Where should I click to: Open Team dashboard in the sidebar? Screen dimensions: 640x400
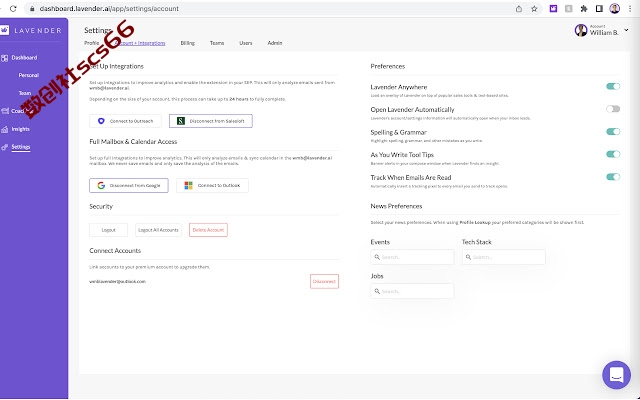24,93
